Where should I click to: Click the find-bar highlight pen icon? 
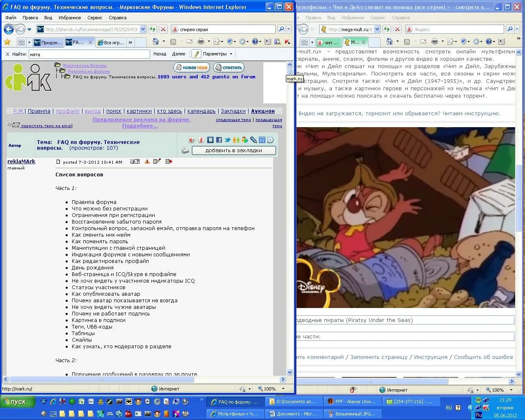[x=196, y=54]
